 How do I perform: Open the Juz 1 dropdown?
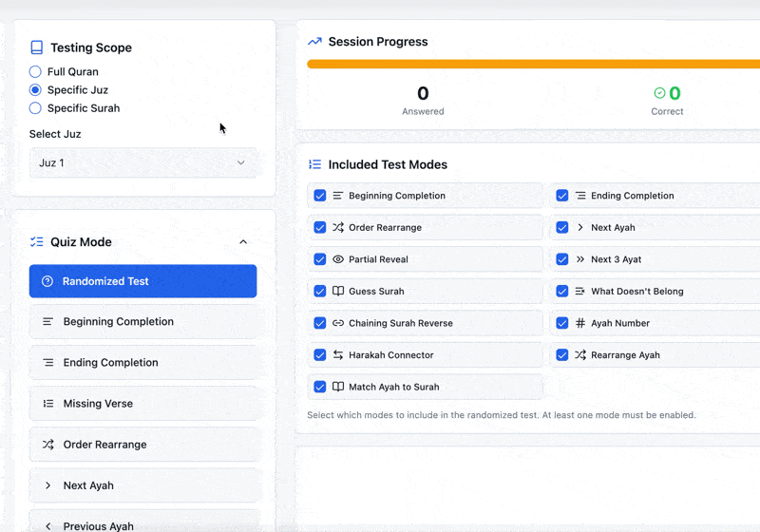(x=142, y=163)
